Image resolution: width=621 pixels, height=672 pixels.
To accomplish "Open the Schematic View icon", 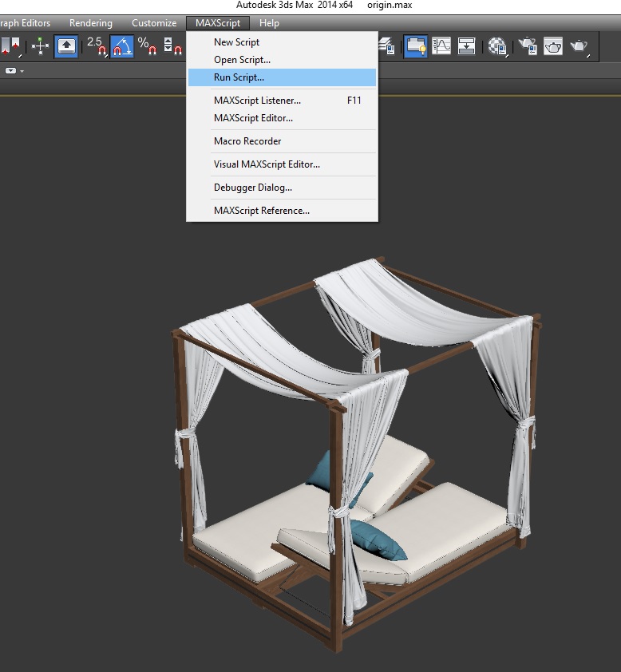I will [467, 46].
